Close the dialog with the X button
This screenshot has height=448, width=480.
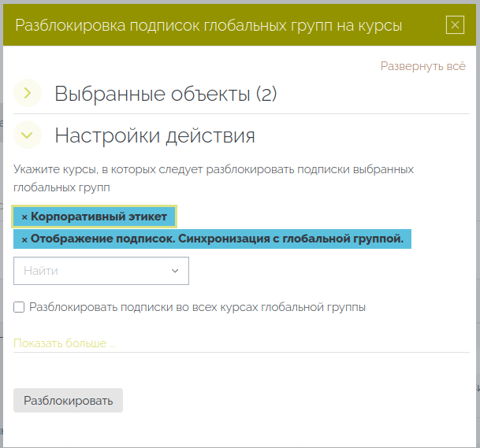455,25
